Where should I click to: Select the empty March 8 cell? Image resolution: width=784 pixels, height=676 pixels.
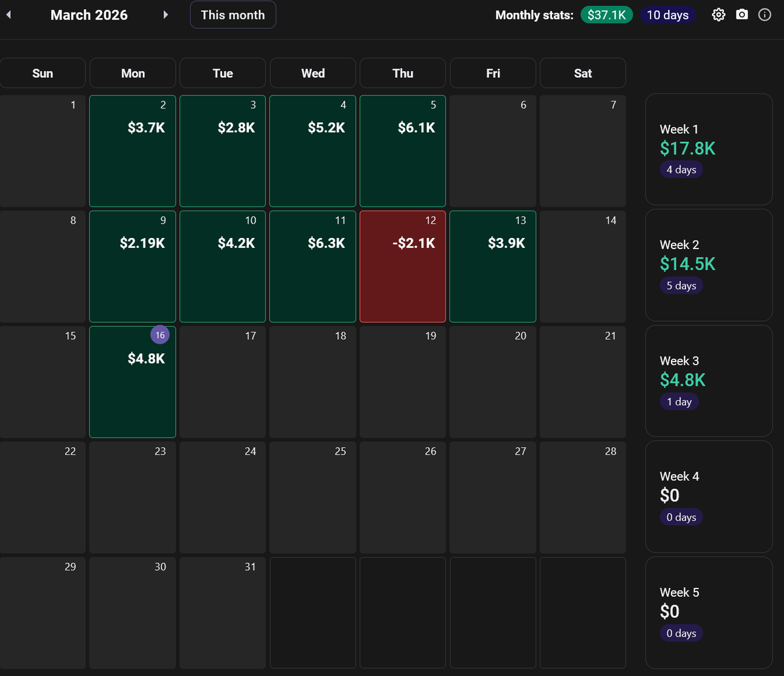point(42,267)
